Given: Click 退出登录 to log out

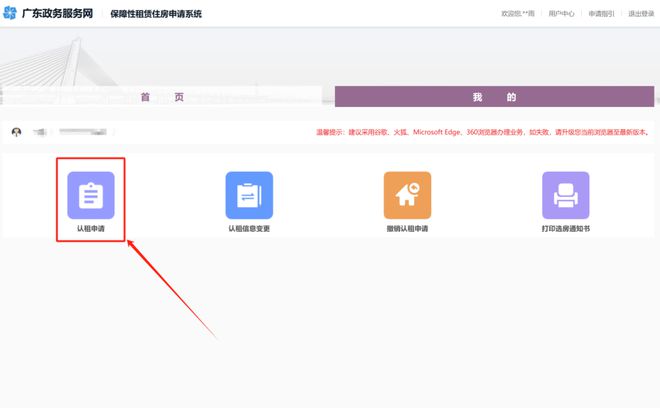Looking at the screenshot, I should point(641,13).
